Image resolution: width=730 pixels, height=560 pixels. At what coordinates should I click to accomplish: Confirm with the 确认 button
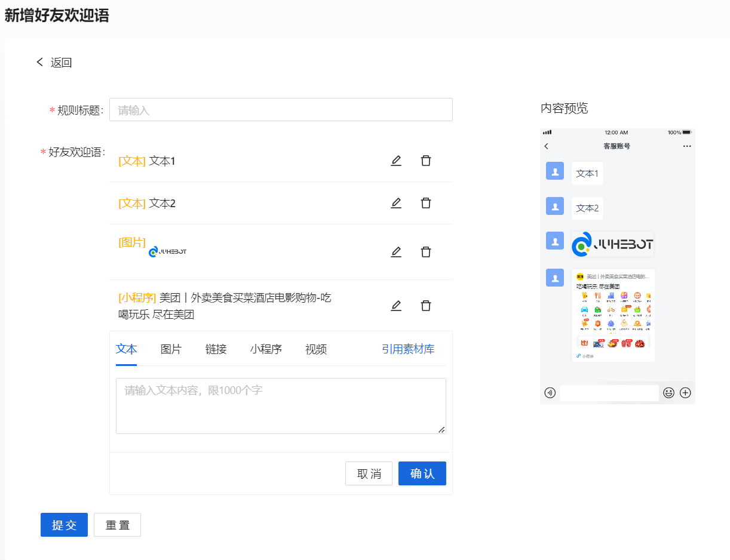pyautogui.click(x=422, y=473)
